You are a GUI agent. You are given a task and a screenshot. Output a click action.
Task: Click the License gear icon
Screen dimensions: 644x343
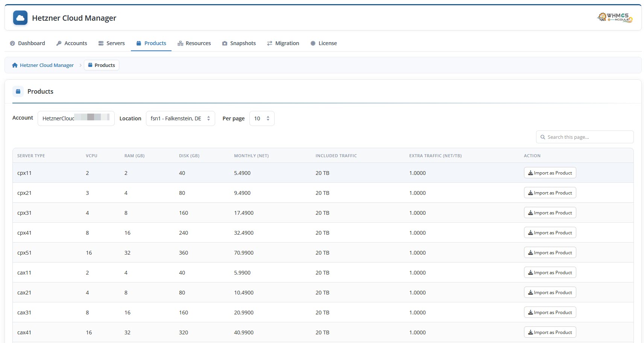[313, 43]
